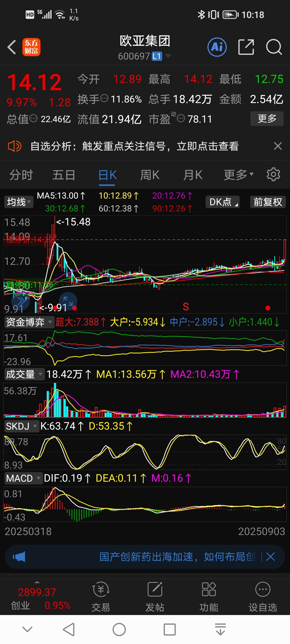Expand chart to fullscreen icon
Image resolution: width=290 pixels, height=644 pixels.
pyautogui.click(x=68, y=301)
